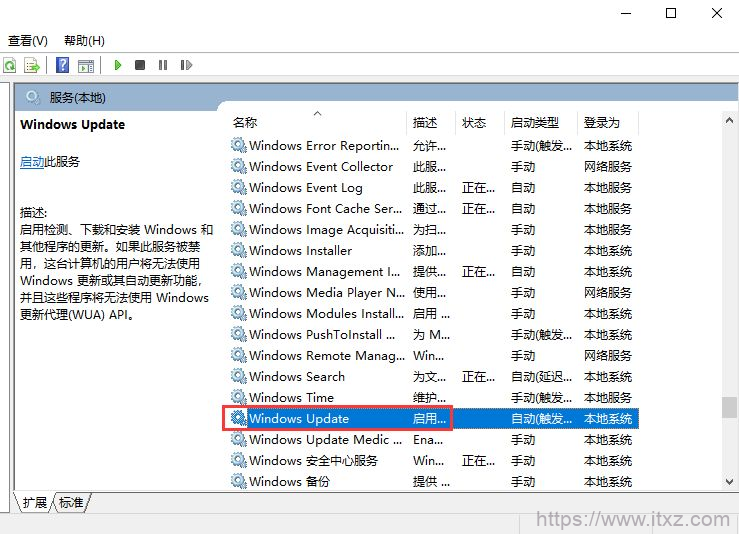
Task: Click 自动(触发...) startup type of Windows Update
Action: [x=542, y=419]
